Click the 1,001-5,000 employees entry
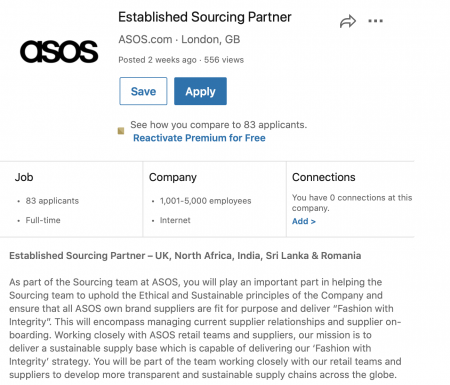Screen dimensions: 450x385 point(206,201)
